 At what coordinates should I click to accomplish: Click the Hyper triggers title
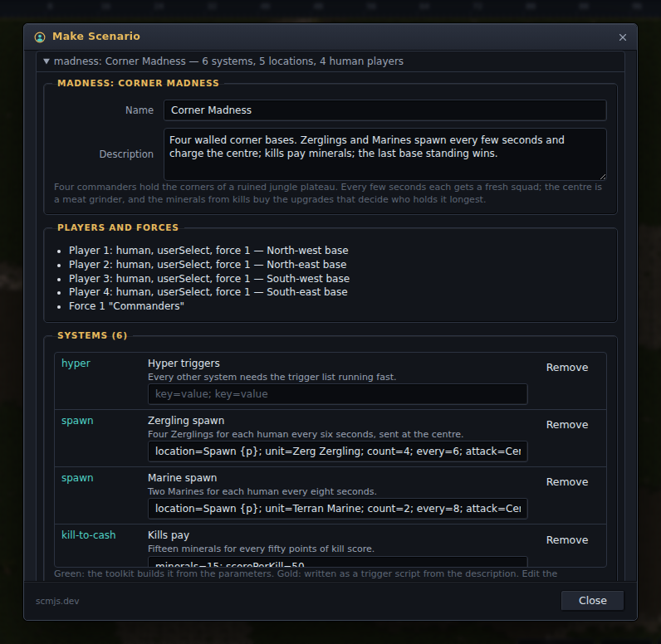(184, 363)
